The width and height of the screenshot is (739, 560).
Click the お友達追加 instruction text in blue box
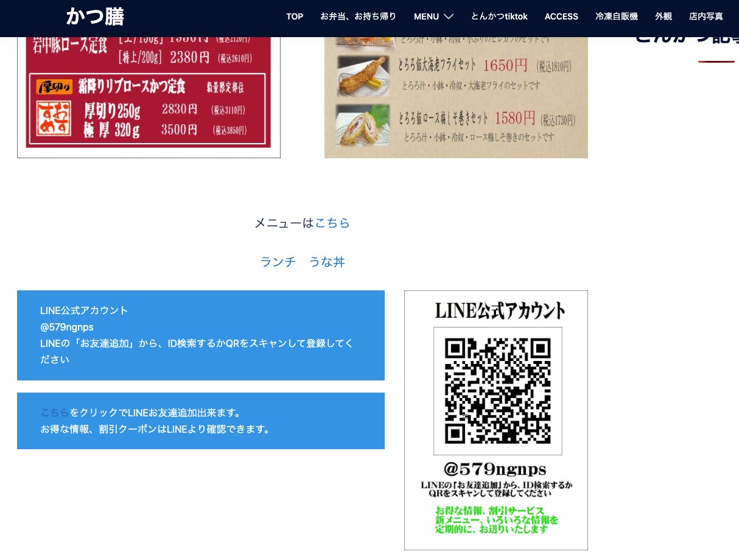[x=197, y=351]
